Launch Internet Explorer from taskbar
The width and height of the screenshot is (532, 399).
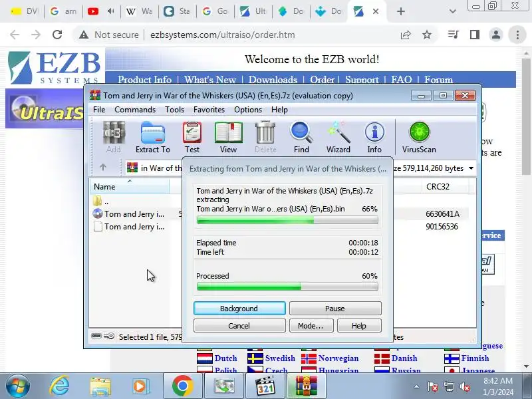click(x=59, y=386)
